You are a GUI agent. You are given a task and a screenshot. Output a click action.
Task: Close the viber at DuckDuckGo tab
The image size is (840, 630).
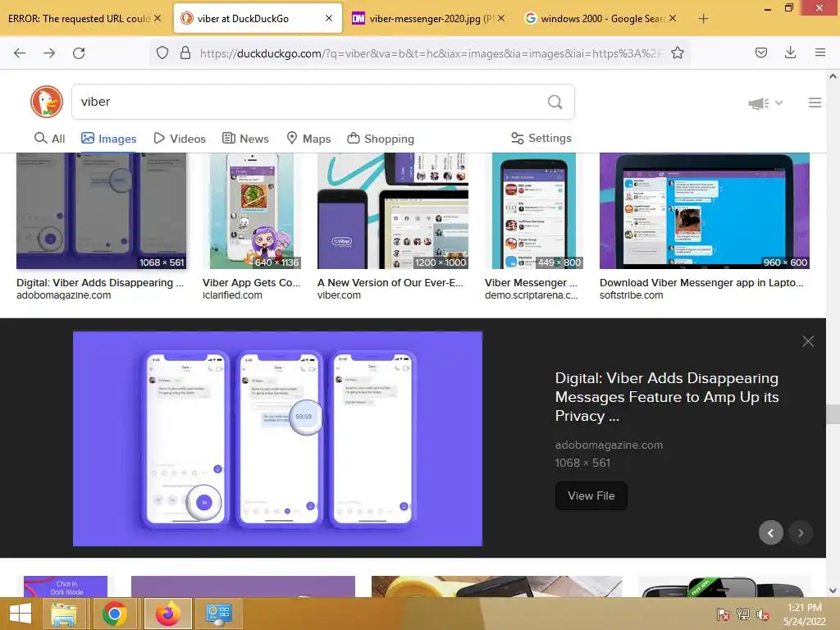click(x=329, y=18)
